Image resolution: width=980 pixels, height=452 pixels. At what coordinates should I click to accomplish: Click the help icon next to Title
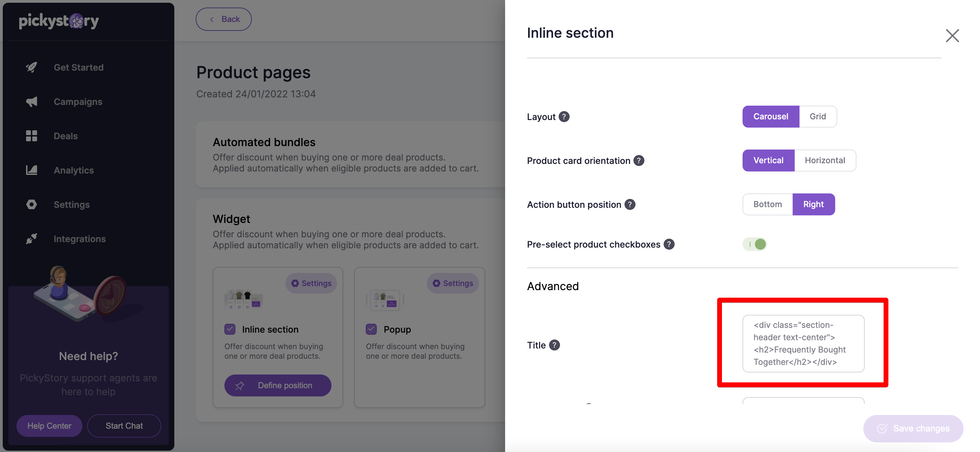(554, 345)
